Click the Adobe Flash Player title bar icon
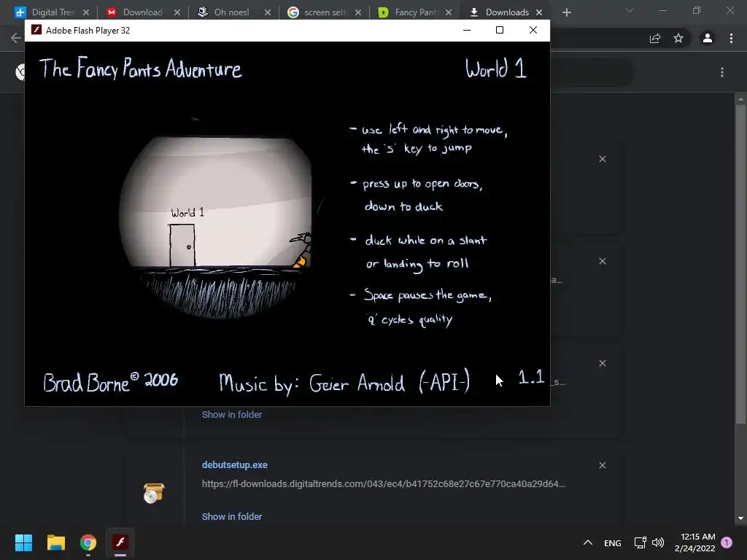This screenshot has width=747, height=560. coord(36,30)
